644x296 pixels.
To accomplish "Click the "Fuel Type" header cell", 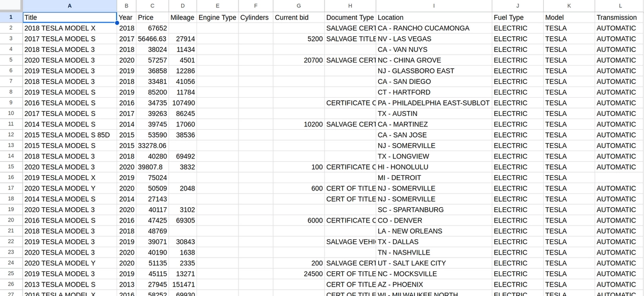I will 517,17.
